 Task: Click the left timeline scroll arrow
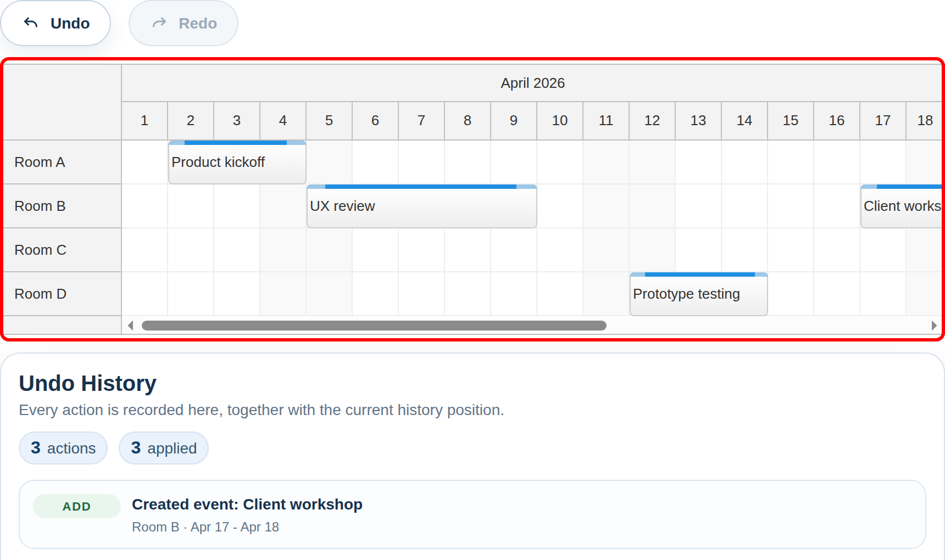click(x=131, y=326)
